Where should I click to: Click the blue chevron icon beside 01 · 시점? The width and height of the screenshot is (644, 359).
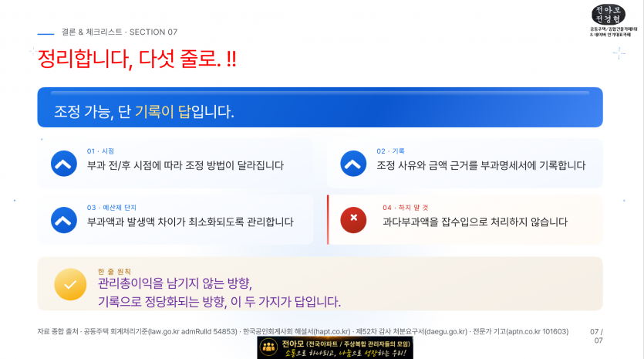tap(64, 164)
